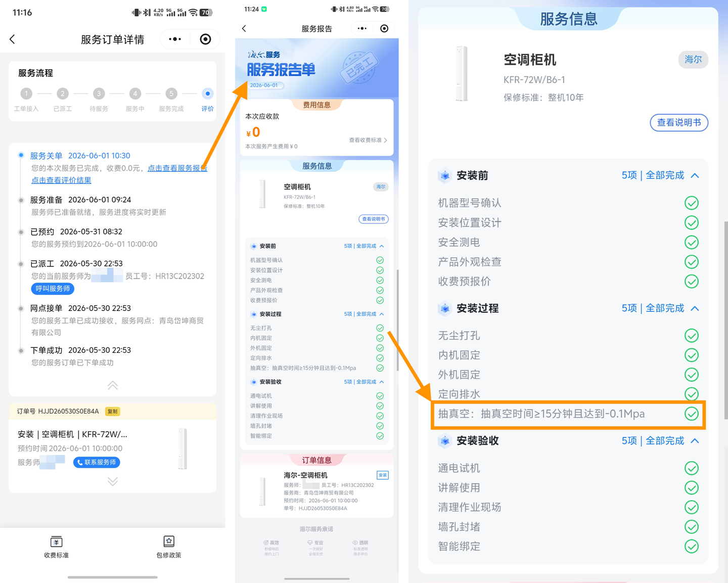The image size is (728, 583).
Task: Collapse 安装验收 in the small 服务报告 screen
Action: [382, 382]
